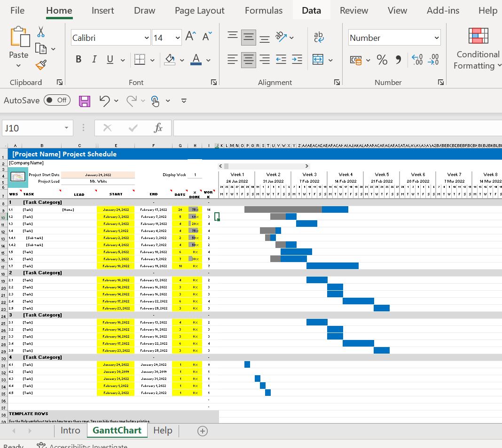Click the Wrap Text icon
The height and width of the screenshot is (448, 502).
319,37
